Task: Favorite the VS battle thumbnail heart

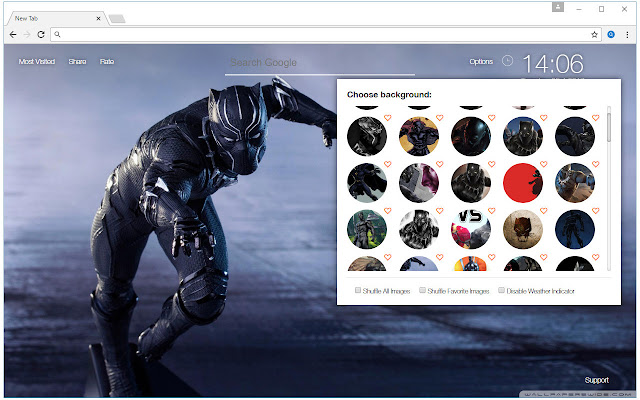Action: (x=492, y=211)
